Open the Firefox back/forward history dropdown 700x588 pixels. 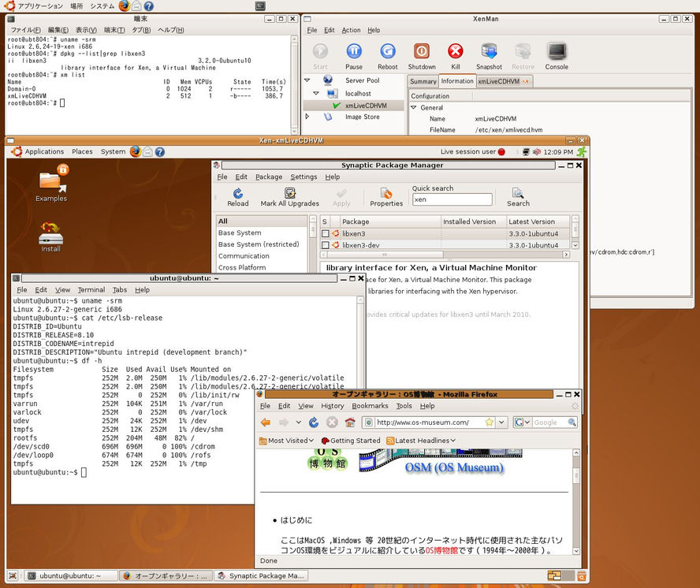299,422
